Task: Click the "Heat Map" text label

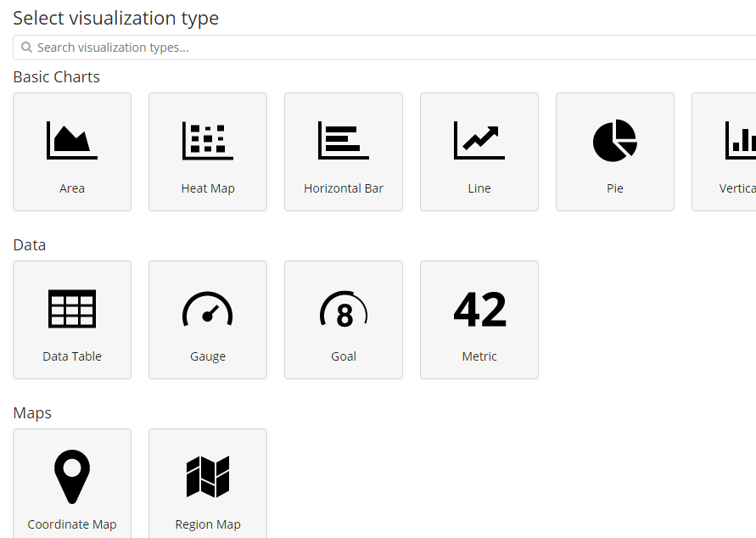Action: 208,188
